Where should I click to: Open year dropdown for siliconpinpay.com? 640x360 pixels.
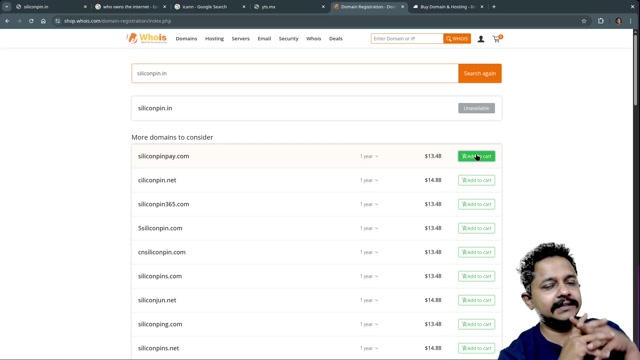[x=369, y=156]
